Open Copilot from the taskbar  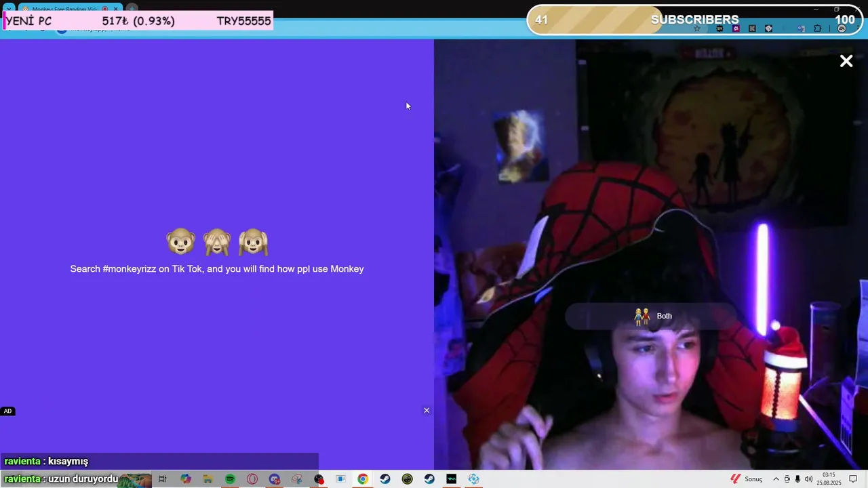(x=186, y=479)
